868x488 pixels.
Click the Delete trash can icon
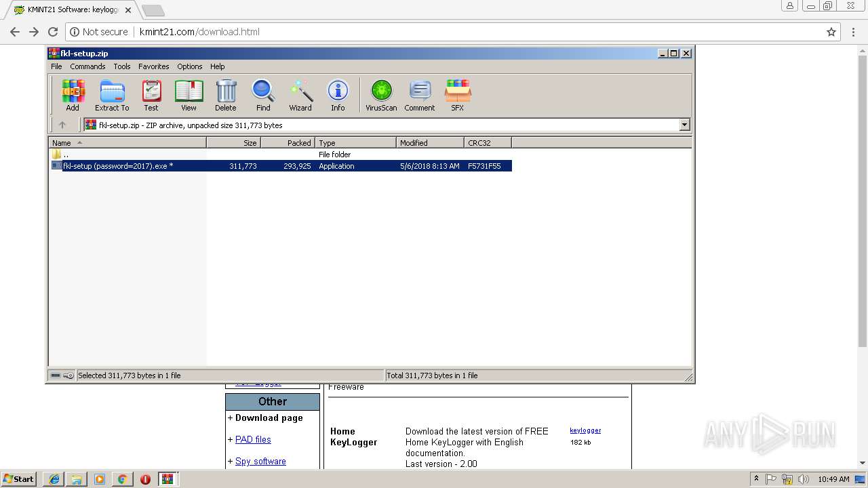(x=226, y=95)
